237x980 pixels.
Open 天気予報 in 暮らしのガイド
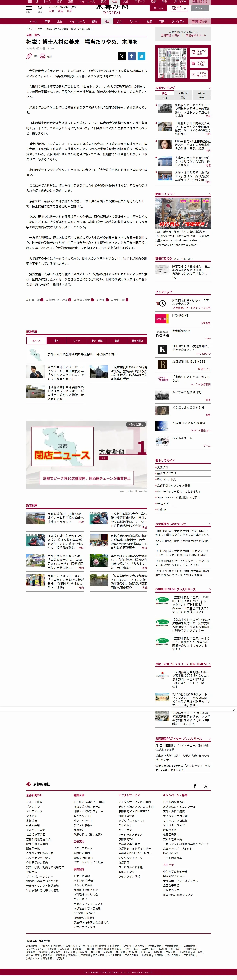tap(162, 467)
